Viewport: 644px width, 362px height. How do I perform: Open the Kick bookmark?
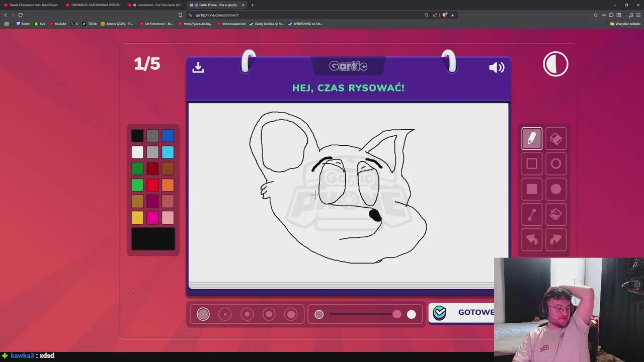pyautogui.click(x=40, y=24)
